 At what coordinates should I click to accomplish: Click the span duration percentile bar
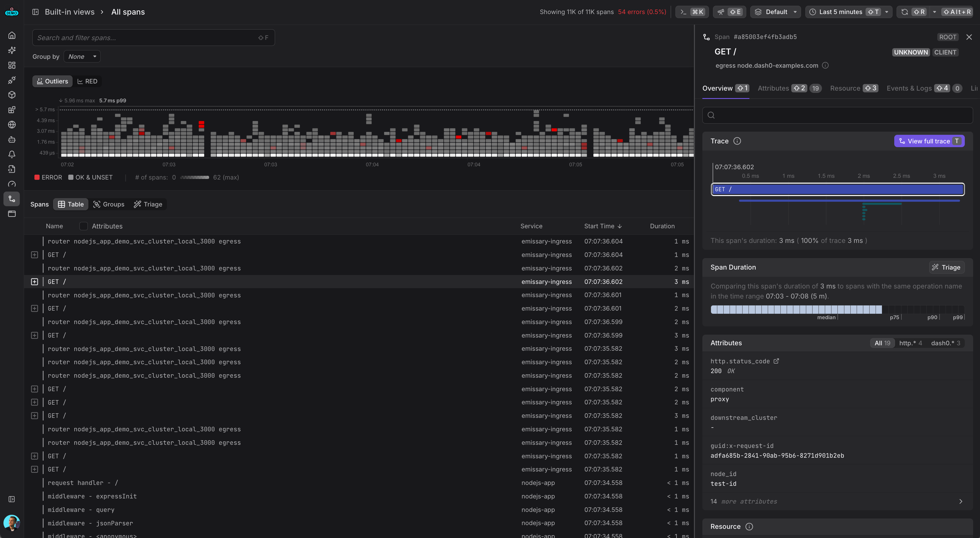[x=837, y=309]
